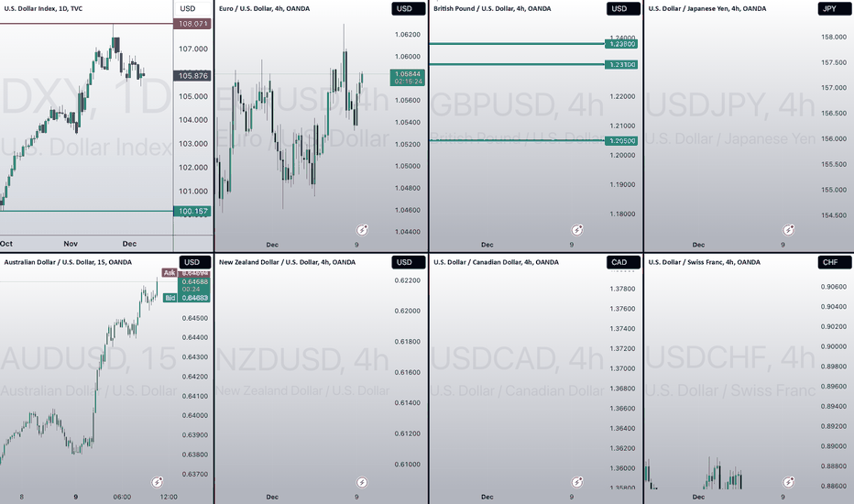This screenshot has height=504, width=854.
Task: Click the lightning icon on GBPUSD chart
Action: (576, 230)
